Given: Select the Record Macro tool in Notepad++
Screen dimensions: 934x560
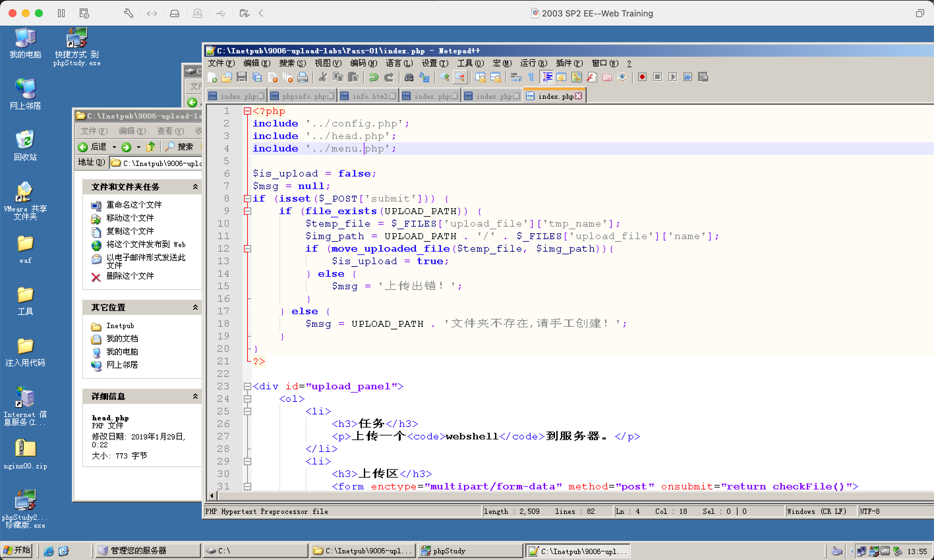Looking at the screenshot, I should (643, 77).
